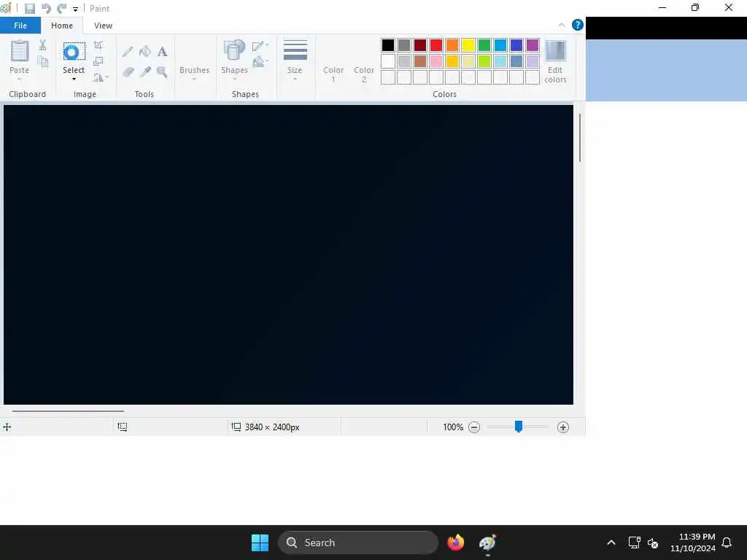Open the shape Fill dropdown
The width and height of the screenshot is (747, 560).
click(260, 61)
